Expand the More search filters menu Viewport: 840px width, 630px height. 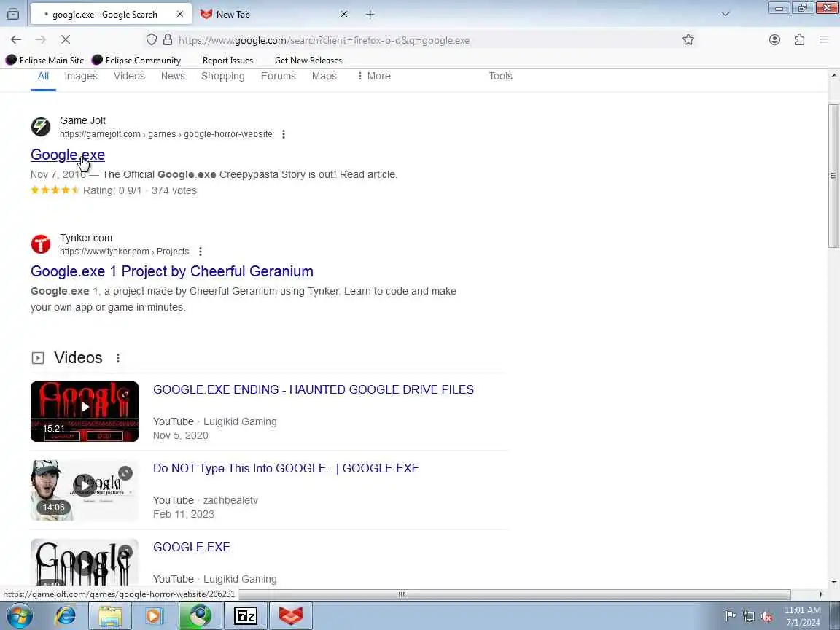point(374,76)
